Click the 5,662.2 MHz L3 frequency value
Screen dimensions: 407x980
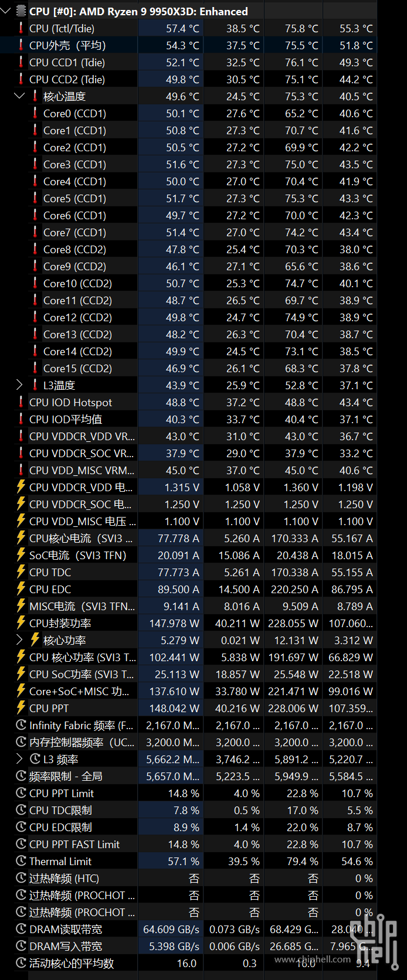pyautogui.click(x=172, y=759)
